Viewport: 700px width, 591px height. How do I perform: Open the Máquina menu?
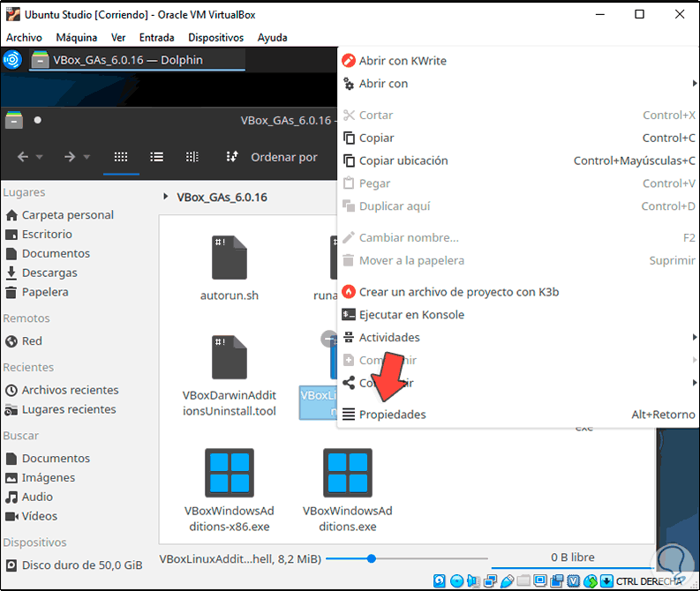click(76, 37)
